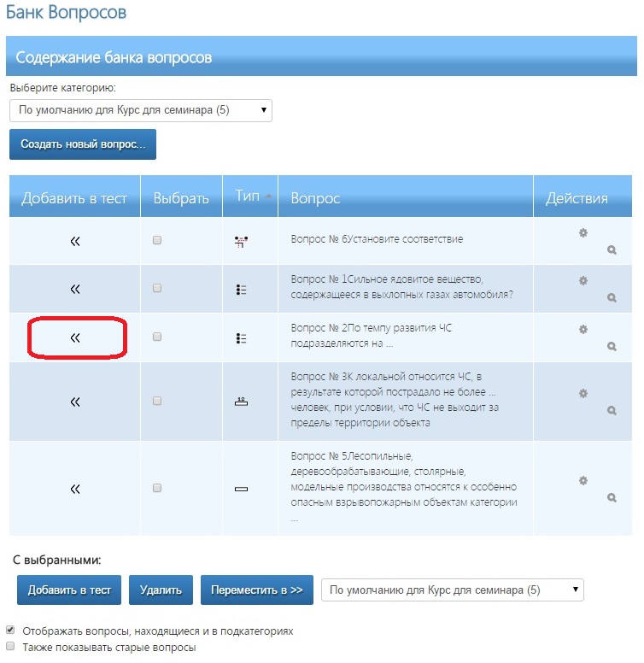644x663 pixels.
Task: Tick the checkbox for Вопрос № 5
Action: [157, 488]
